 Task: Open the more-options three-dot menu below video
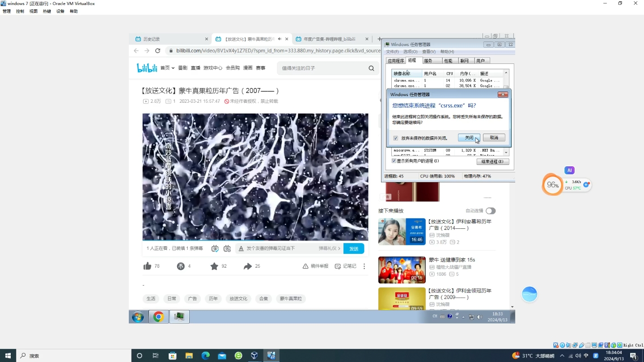(x=364, y=266)
